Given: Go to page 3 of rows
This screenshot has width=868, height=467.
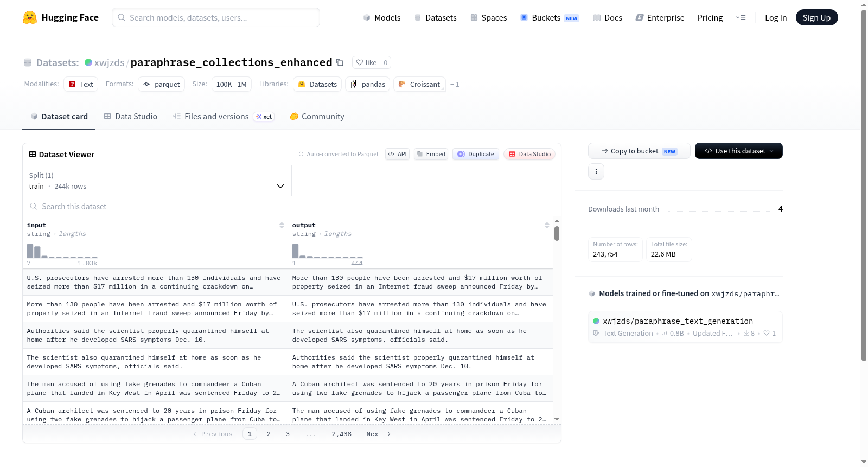Looking at the screenshot, I should [x=288, y=434].
